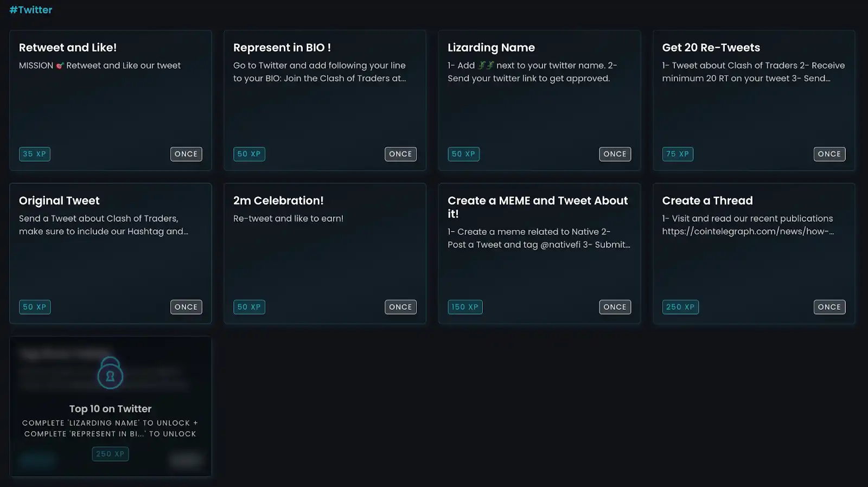
Task: Open the 2m Celebration! mission card
Action: [x=325, y=253]
